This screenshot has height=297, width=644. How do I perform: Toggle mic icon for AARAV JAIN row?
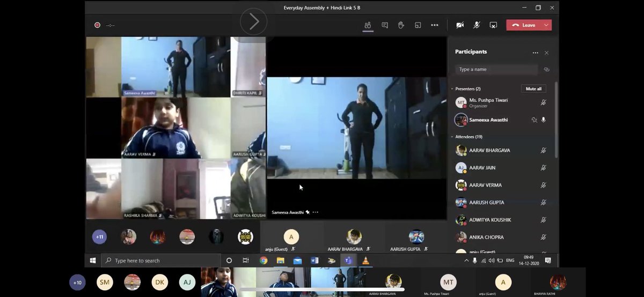click(543, 168)
